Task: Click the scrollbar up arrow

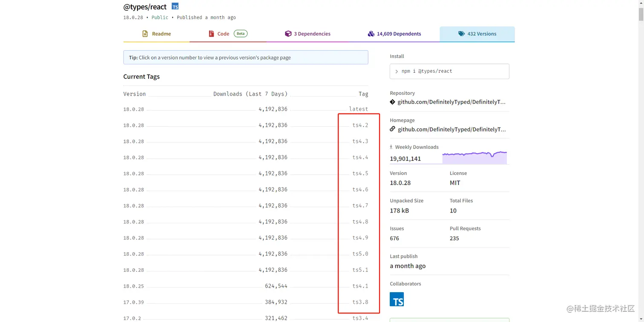Action: click(x=641, y=3)
